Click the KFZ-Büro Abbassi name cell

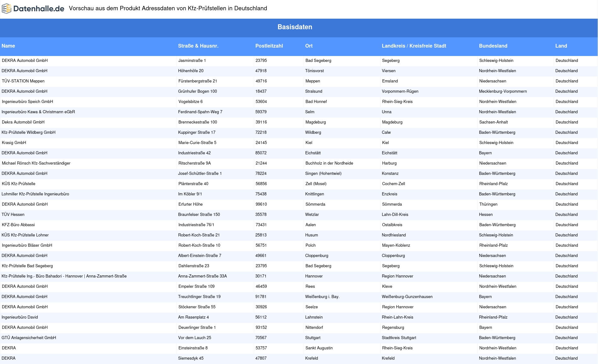[18, 225]
